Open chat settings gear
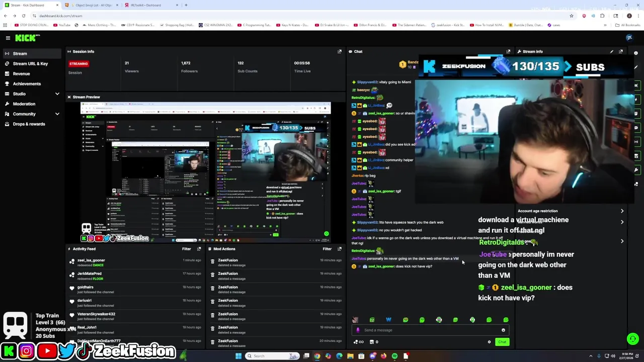Screen dimensions: 644x362 [489, 342]
